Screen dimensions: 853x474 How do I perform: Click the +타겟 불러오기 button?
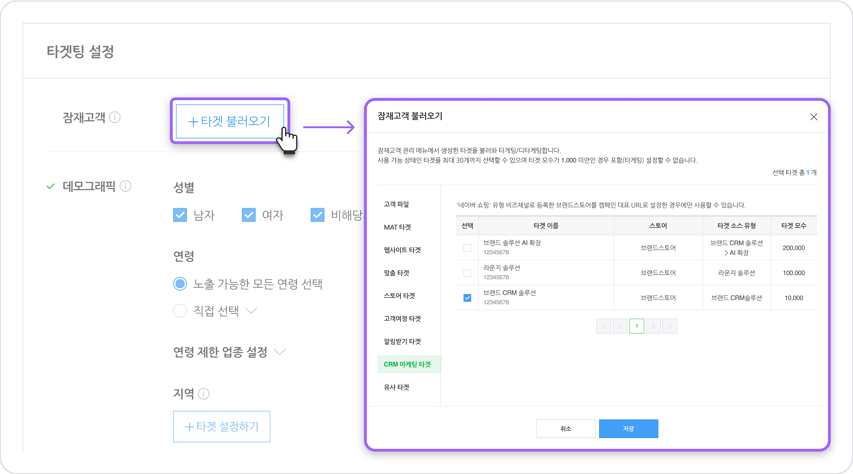click(230, 121)
